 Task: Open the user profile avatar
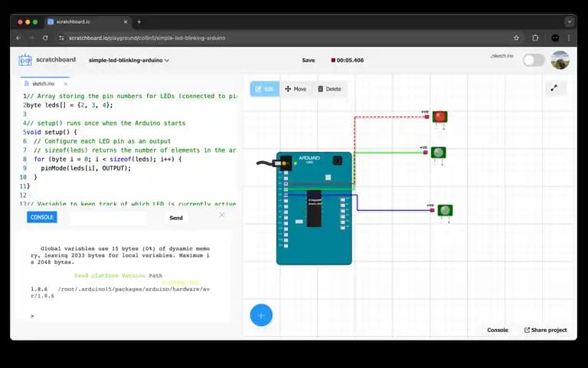click(560, 60)
